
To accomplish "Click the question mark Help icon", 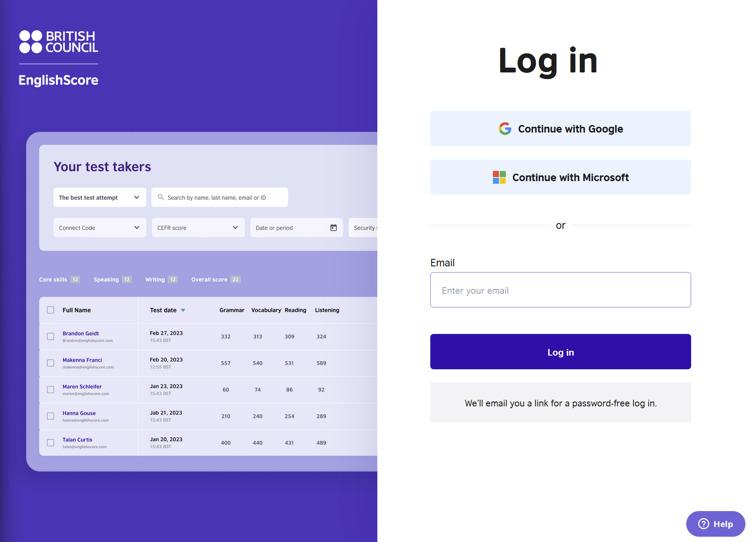I will point(703,524).
